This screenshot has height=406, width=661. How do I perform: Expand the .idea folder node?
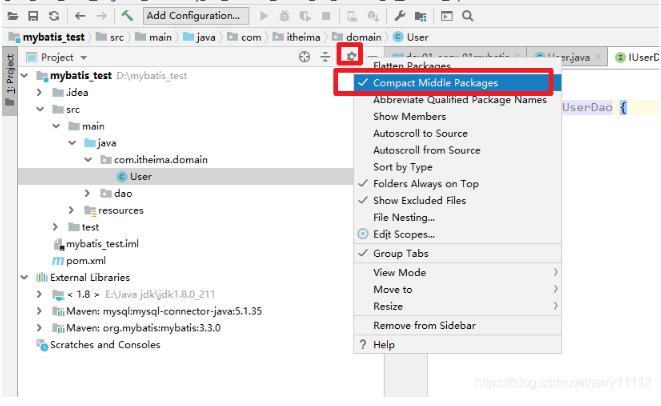click(40, 92)
